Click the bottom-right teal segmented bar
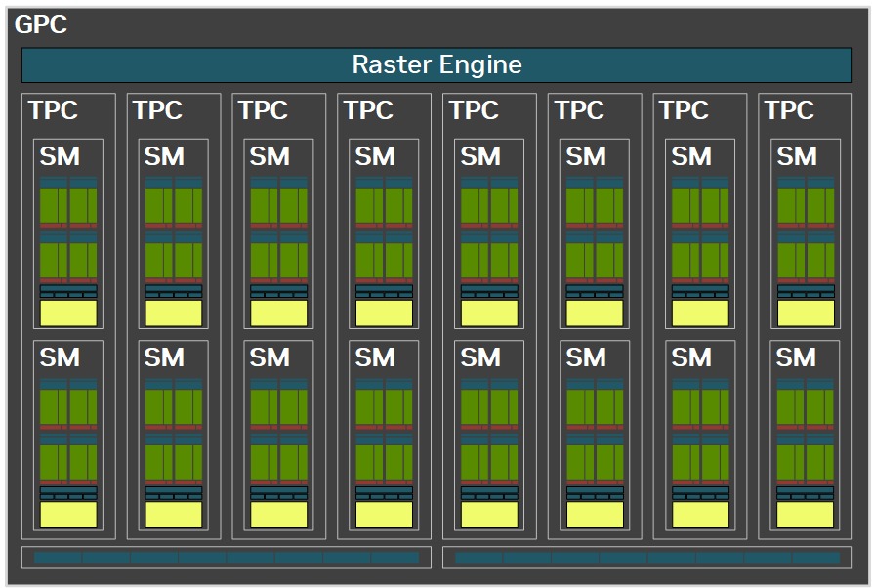The height and width of the screenshot is (588, 872). [647, 558]
